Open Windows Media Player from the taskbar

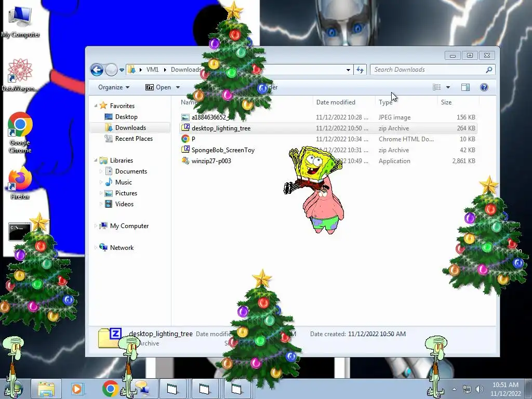tap(77, 389)
